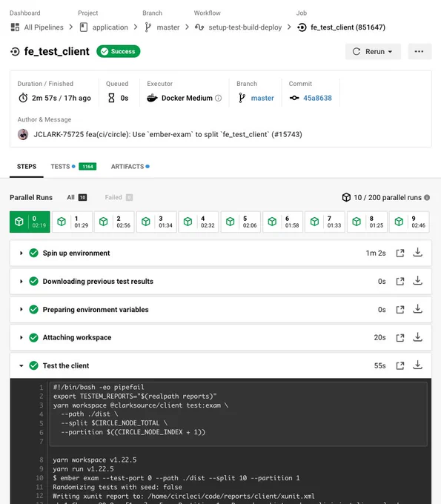Screen dimensions: 441x504
Task: Show Failed parallel runs filter
Action: point(119,197)
